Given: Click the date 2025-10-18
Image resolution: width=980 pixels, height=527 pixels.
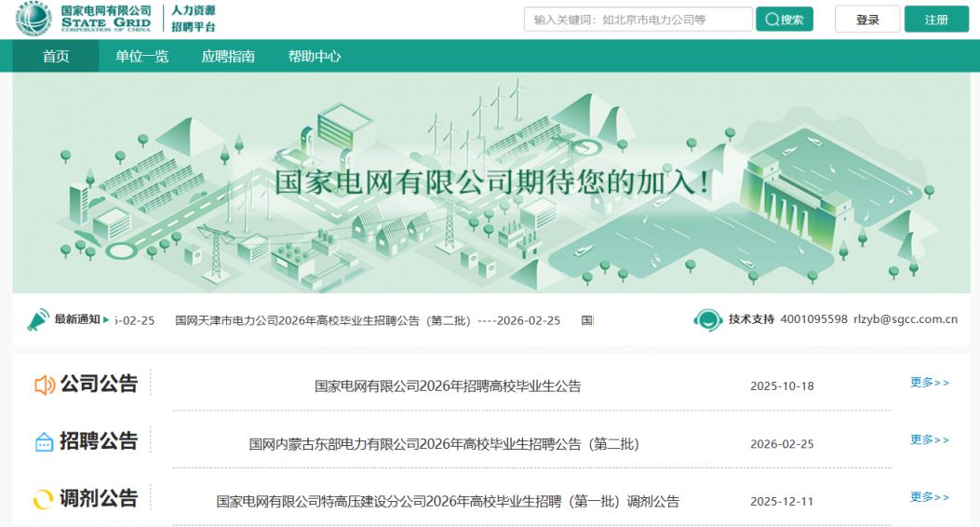Looking at the screenshot, I should click(x=782, y=386).
